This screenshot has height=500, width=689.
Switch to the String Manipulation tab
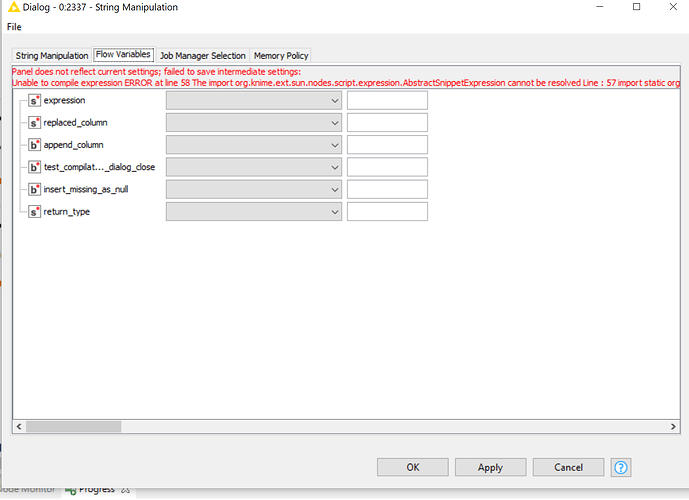pos(52,56)
